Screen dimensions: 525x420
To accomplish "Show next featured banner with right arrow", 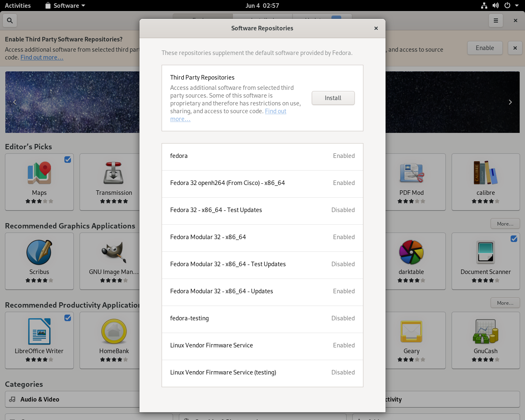I will click(510, 102).
